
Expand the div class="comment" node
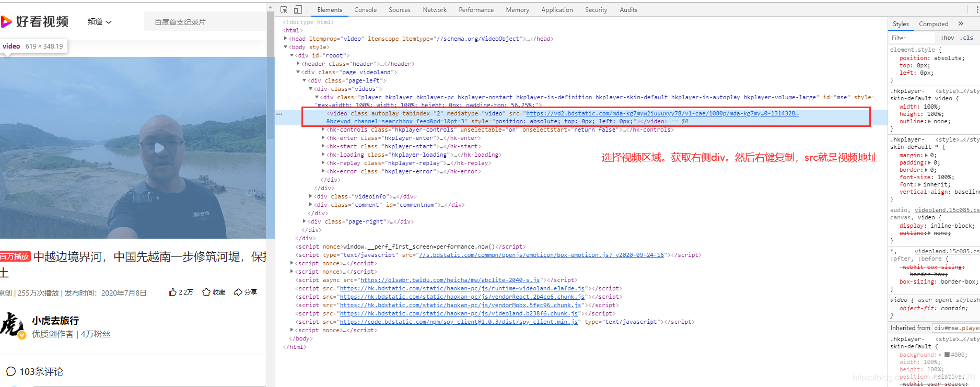310,205
